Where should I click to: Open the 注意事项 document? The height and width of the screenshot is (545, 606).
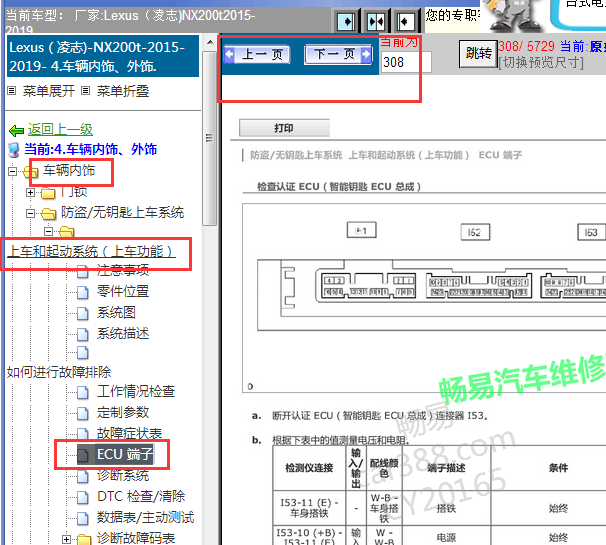123,270
